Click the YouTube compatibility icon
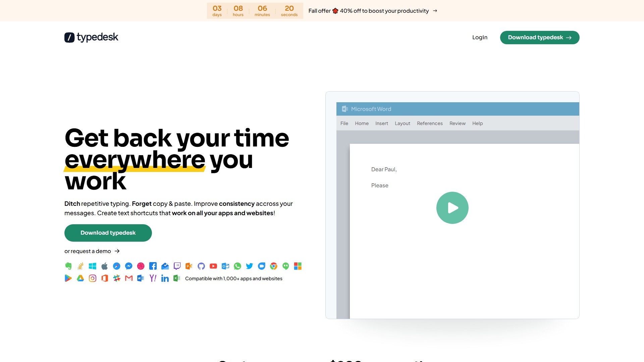Screen dimensions: 644x362 tap(213, 266)
